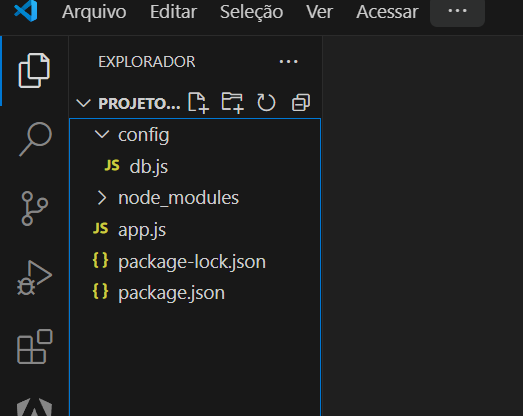523x416 pixels.
Task: Select the node_modules folder name
Action: [x=178, y=198]
